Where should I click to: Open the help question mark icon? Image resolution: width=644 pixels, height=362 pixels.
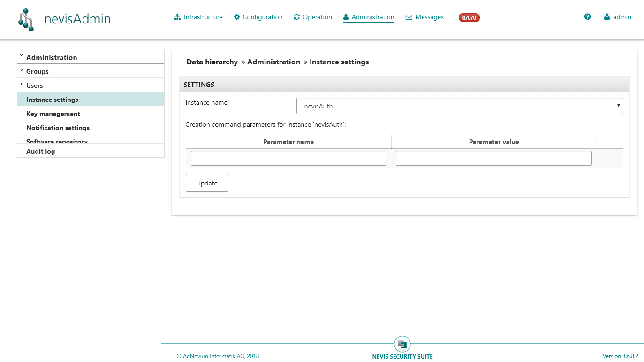pos(588,17)
